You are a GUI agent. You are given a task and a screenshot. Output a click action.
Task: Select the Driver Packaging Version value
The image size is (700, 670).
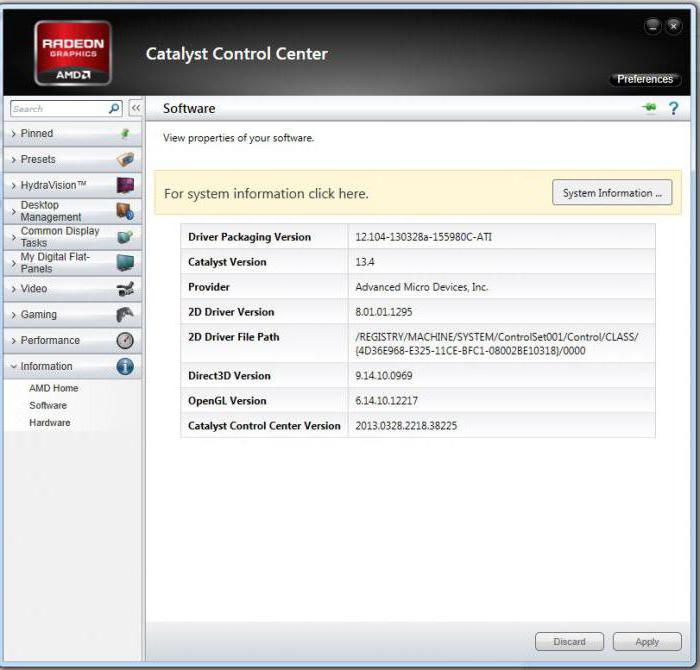[424, 237]
